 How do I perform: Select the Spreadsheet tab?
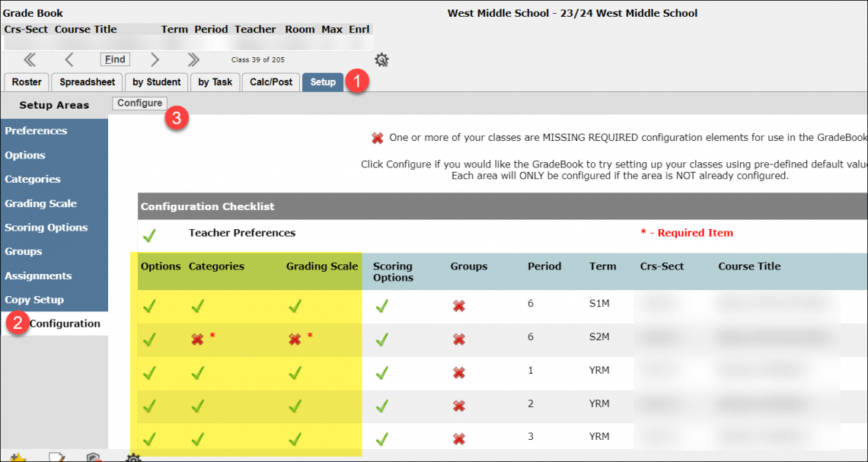tap(86, 81)
